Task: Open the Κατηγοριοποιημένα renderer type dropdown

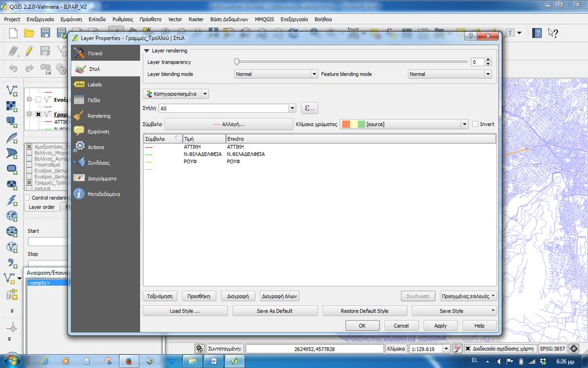Action: (205, 94)
